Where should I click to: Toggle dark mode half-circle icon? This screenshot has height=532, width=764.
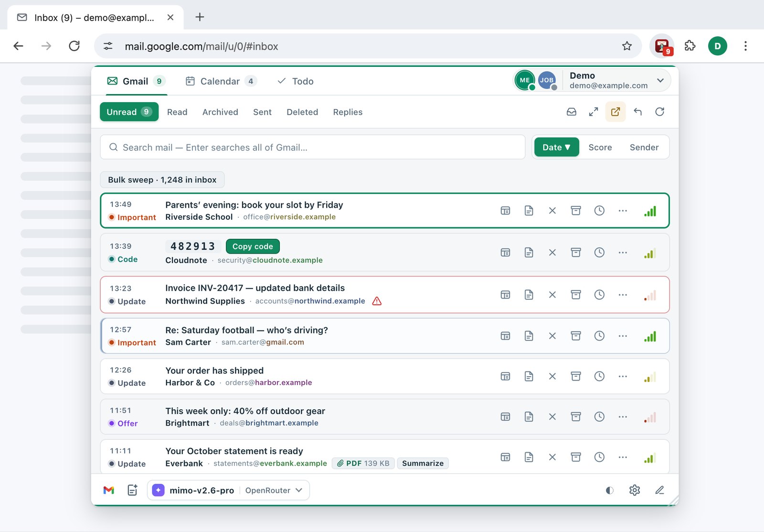point(610,490)
